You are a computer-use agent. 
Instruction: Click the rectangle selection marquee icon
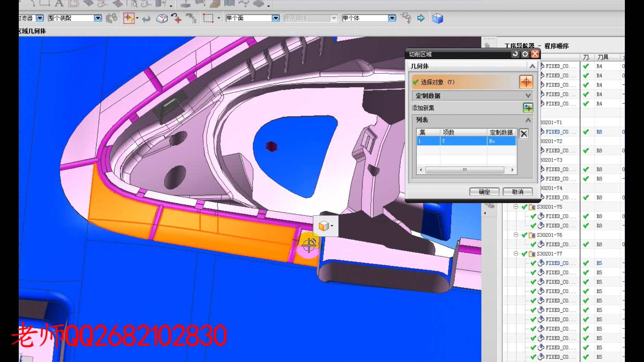[208, 18]
